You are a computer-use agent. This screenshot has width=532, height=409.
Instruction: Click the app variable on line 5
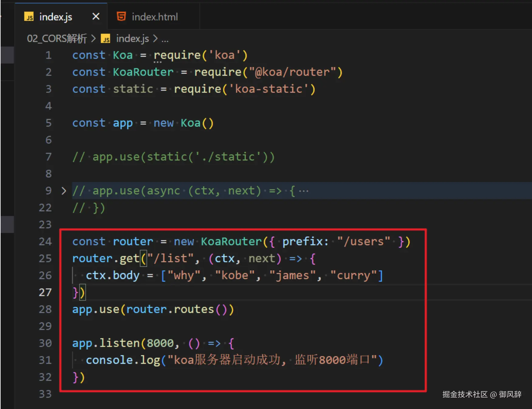123,123
